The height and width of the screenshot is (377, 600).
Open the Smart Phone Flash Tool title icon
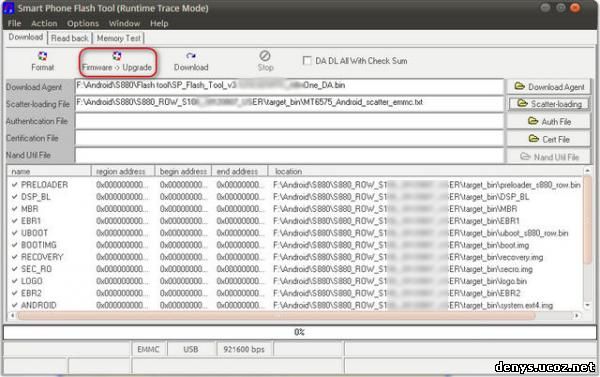[x=8, y=8]
